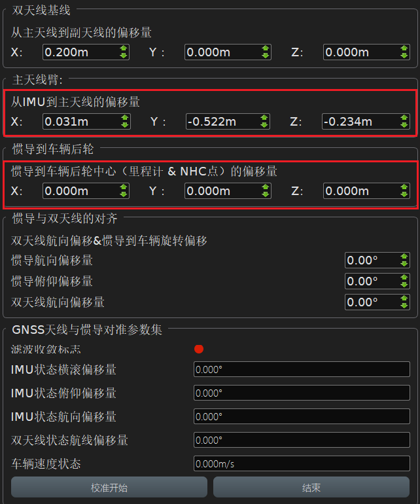Screen dimensions: 420x504
Task: Click the 车辆速度状态 label
Action: 46,464
